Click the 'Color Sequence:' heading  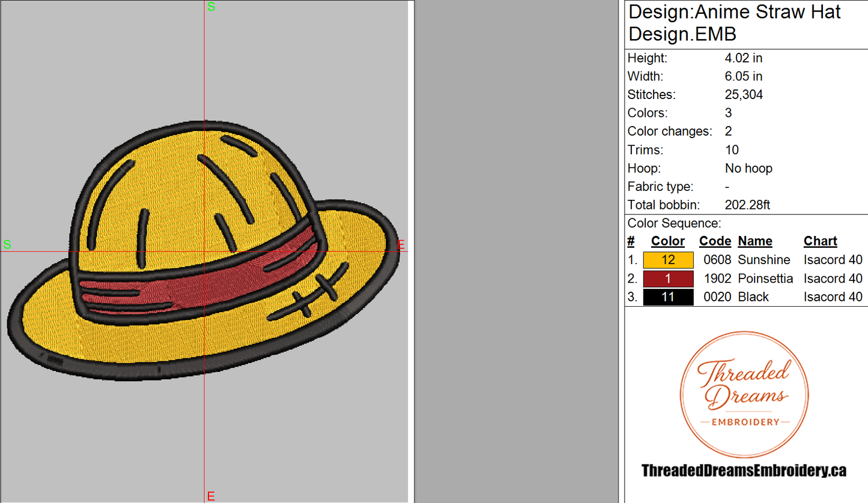coord(674,223)
